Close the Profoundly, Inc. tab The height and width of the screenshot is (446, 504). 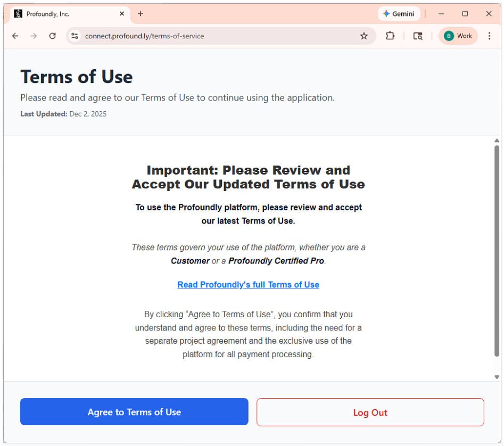click(122, 13)
